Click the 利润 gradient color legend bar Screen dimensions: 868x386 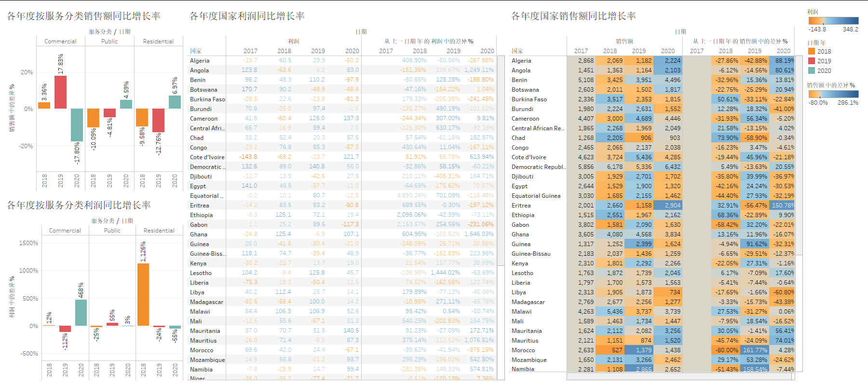pyautogui.click(x=833, y=21)
